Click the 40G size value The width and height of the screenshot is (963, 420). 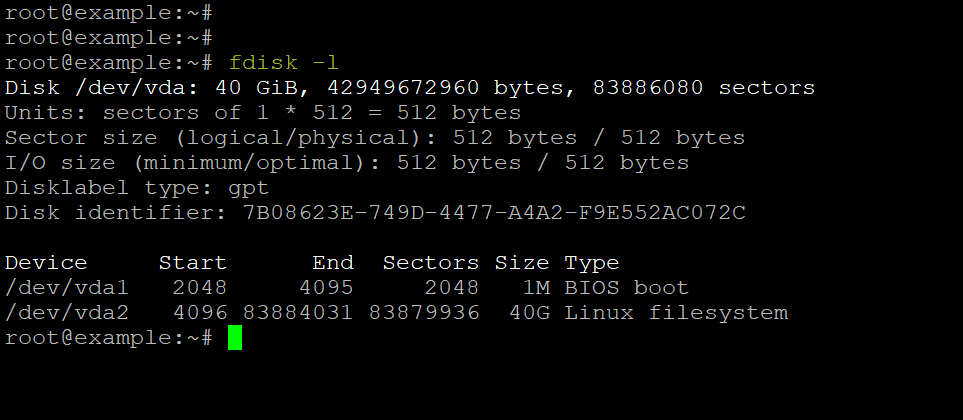click(x=529, y=313)
